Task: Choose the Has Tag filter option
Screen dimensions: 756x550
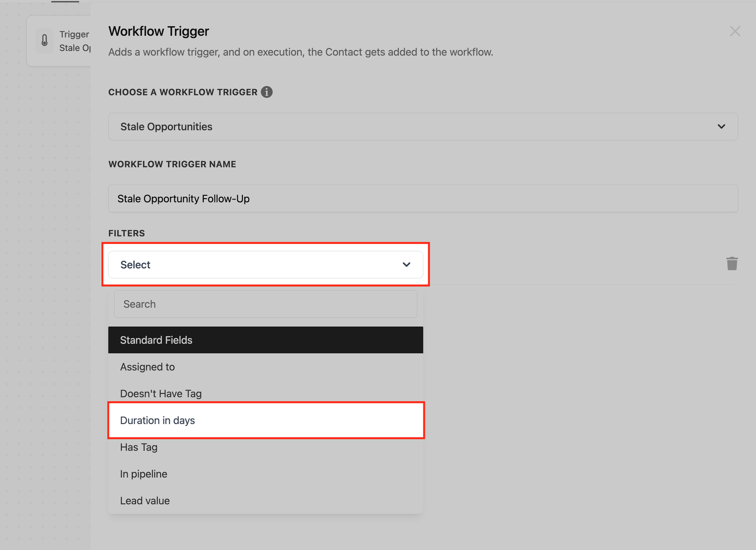Action: (x=139, y=447)
